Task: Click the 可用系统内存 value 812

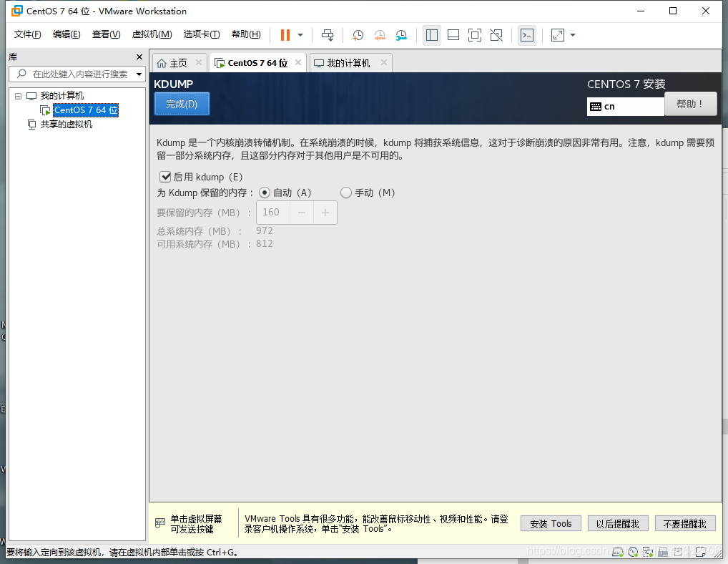Action: [264, 244]
